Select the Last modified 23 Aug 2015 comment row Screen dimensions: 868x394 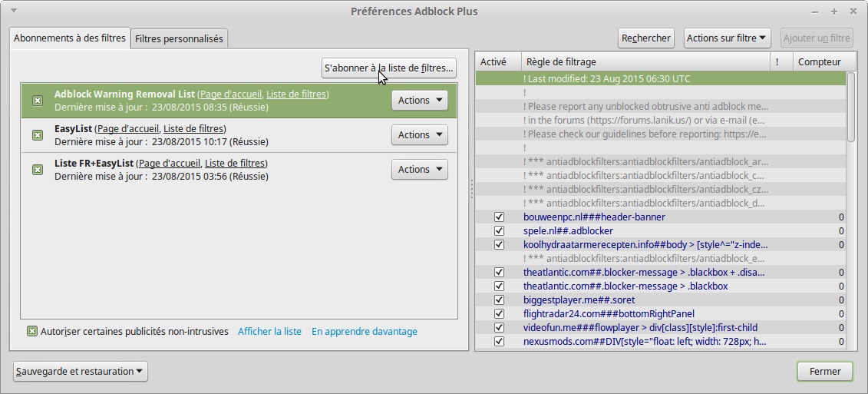661,78
